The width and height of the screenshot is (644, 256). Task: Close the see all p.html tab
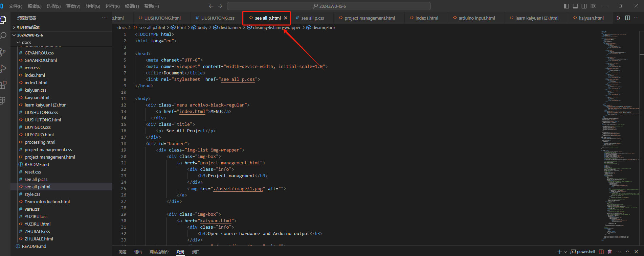click(x=286, y=18)
